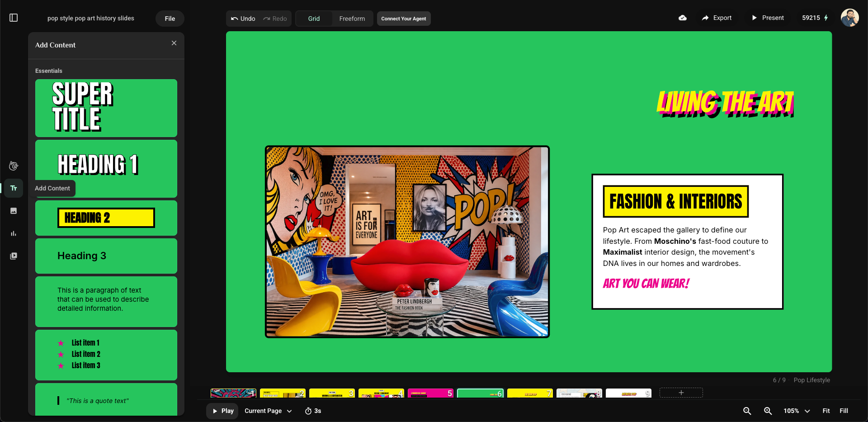Click the Redo button
Image resolution: width=868 pixels, height=422 pixels.
click(275, 19)
